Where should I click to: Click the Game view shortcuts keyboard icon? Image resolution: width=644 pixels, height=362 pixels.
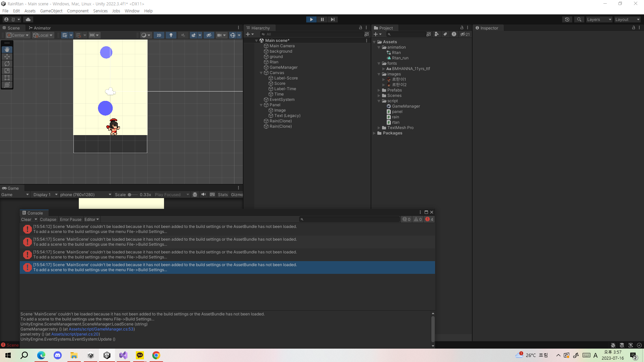point(212,195)
